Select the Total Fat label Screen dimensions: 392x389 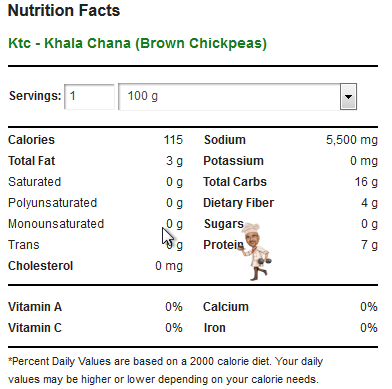31,161
